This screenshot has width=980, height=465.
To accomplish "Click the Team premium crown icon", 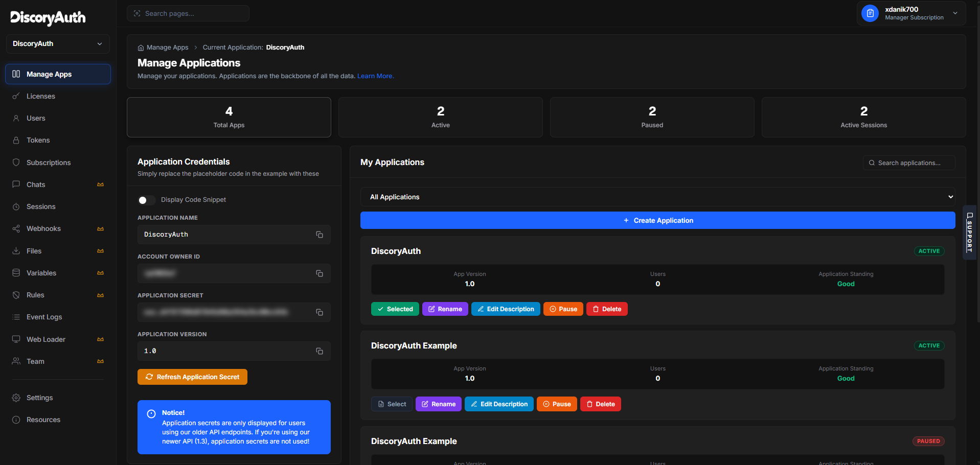I will [101, 361].
